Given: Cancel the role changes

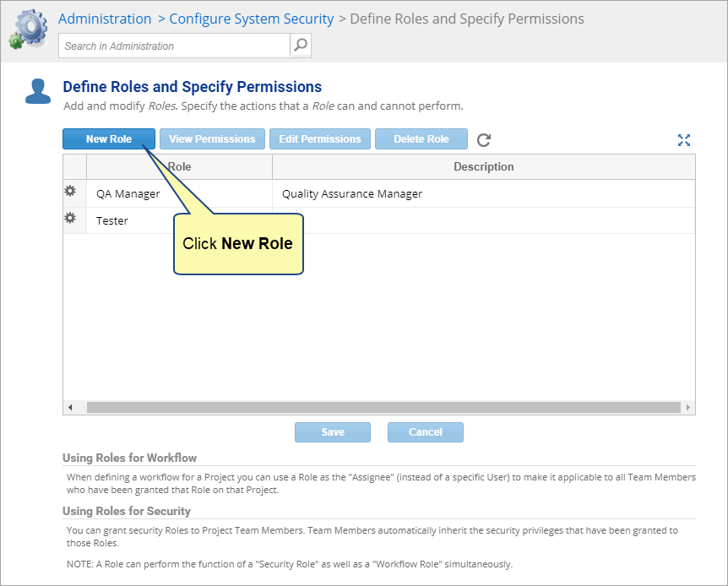Looking at the screenshot, I should (426, 431).
